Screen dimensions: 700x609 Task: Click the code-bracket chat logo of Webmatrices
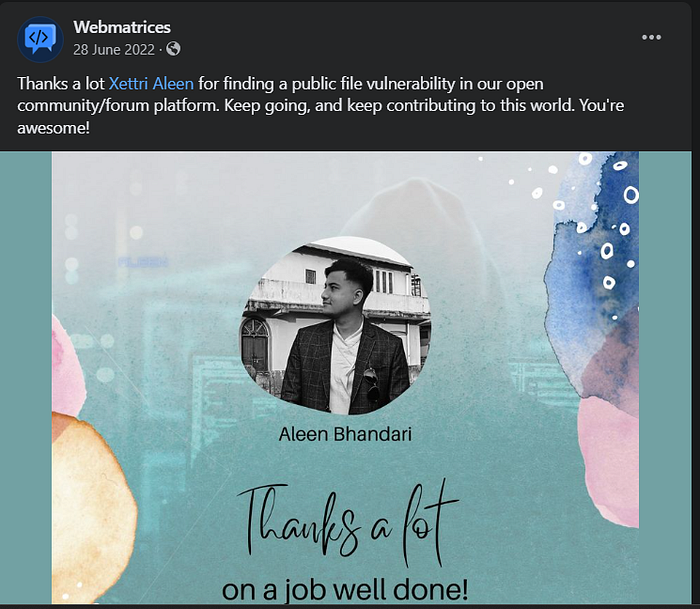(x=40, y=38)
